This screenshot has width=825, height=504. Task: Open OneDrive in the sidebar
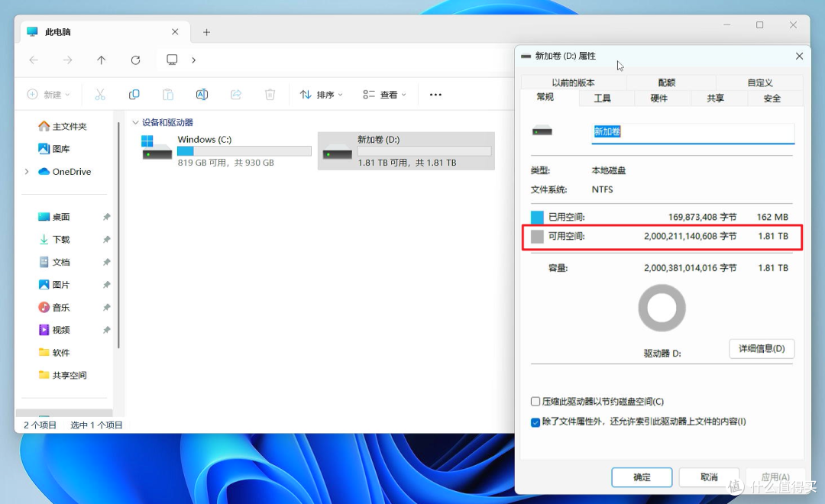[64, 172]
